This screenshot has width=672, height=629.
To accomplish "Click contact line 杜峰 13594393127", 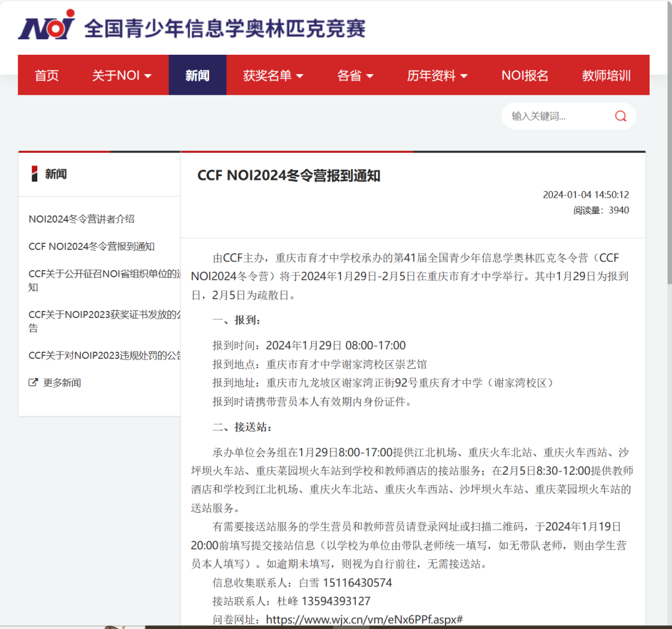I will click(x=291, y=601).
